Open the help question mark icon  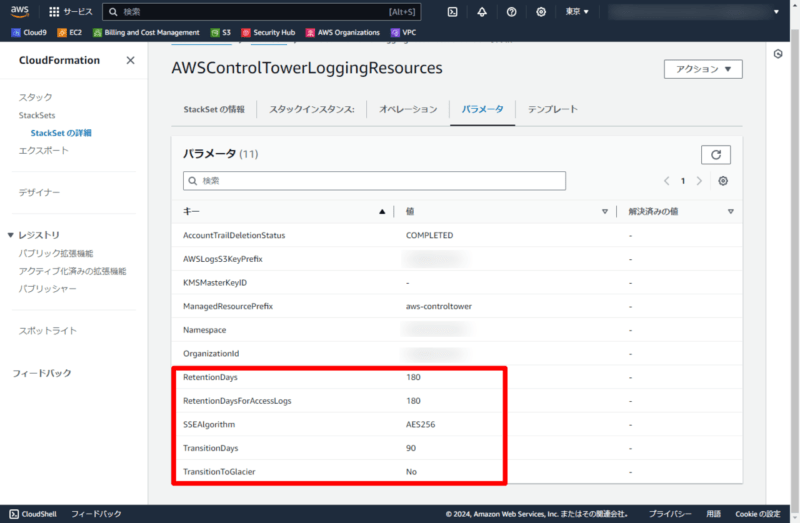tap(511, 12)
